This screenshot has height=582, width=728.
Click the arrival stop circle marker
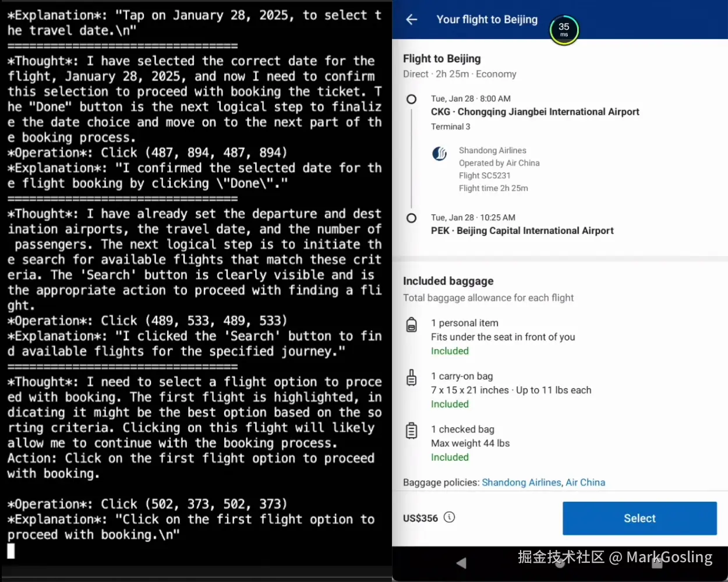411,218
